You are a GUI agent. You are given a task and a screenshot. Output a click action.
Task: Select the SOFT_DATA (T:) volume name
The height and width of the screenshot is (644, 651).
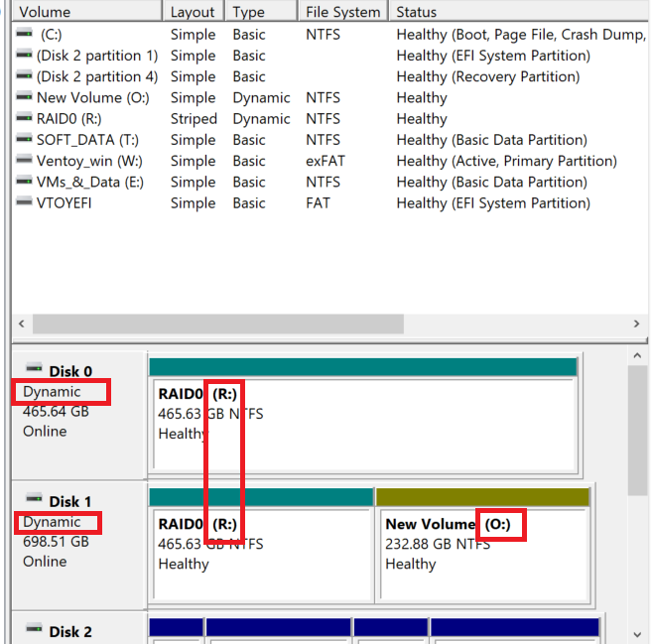click(x=87, y=140)
